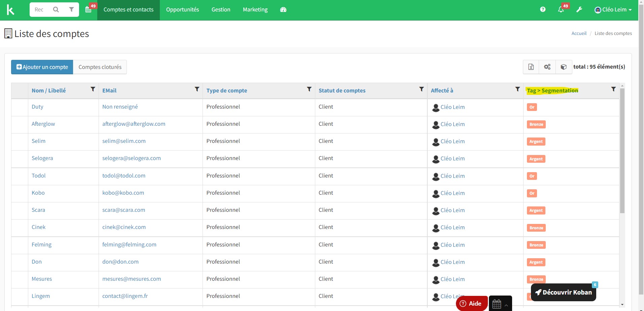The width and height of the screenshot is (644, 311).
Task: Open the Todol account
Action: 38,176
